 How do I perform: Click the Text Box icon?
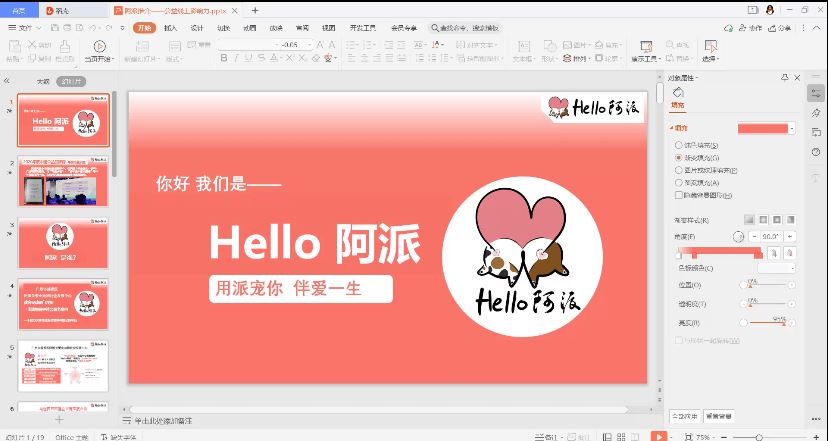tap(523, 46)
